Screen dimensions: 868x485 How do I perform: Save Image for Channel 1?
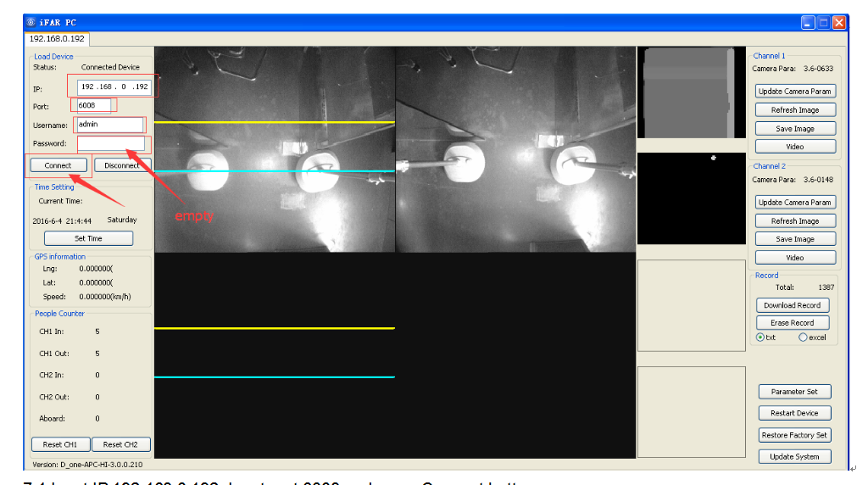[x=795, y=128]
